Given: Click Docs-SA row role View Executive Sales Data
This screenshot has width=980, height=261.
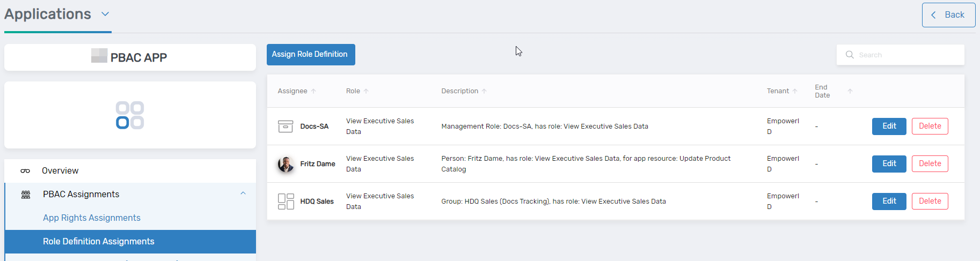Looking at the screenshot, I should pos(380,126).
